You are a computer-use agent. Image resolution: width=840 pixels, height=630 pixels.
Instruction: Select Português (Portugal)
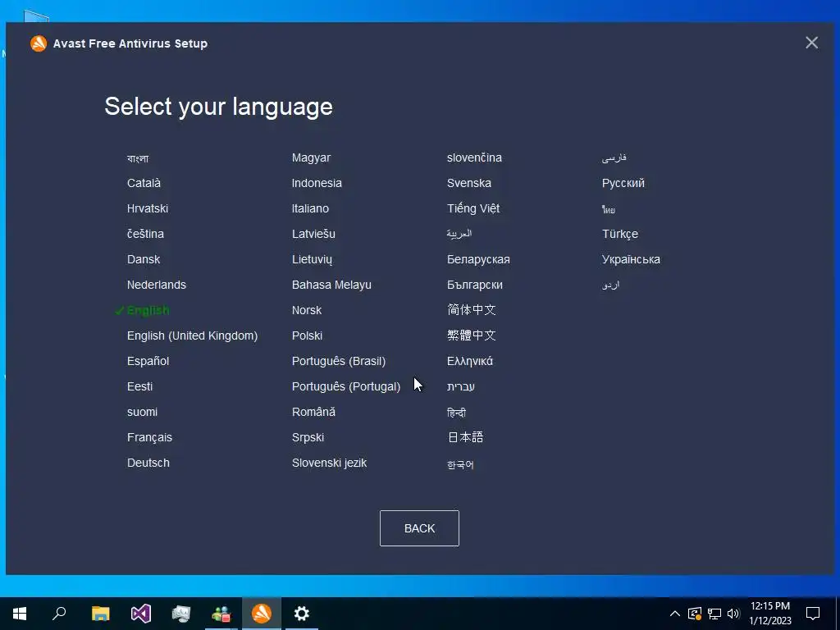coord(346,387)
